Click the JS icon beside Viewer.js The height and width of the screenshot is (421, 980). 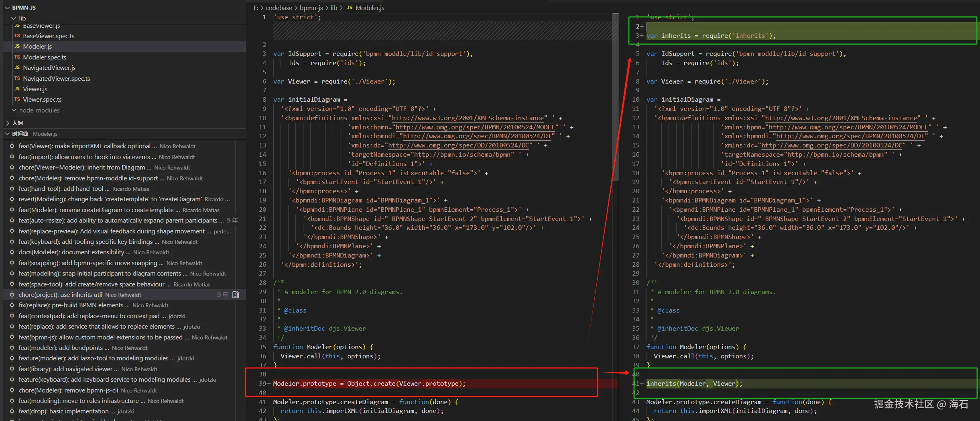click(x=17, y=89)
